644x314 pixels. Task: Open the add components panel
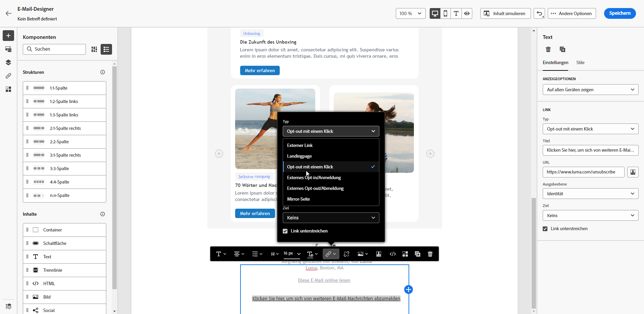tap(8, 36)
